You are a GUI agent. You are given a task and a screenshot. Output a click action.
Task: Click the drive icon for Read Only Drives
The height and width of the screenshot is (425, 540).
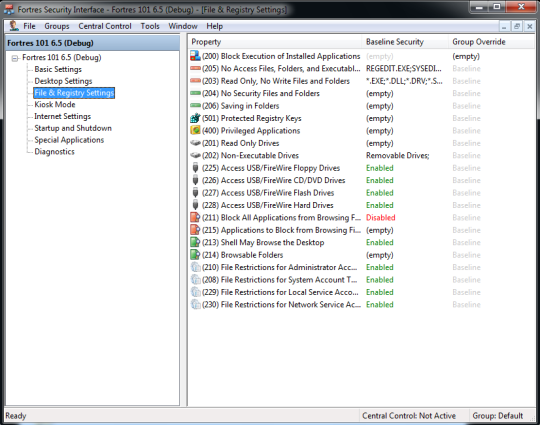(195, 143)
